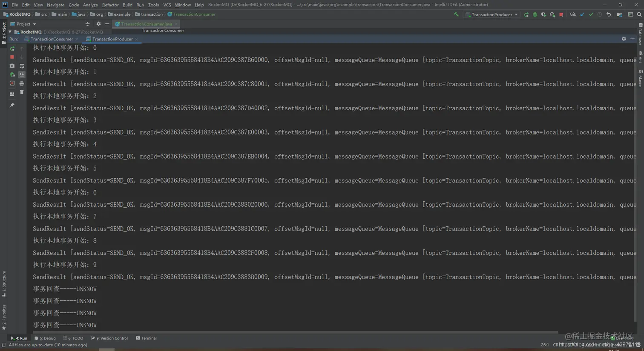
Task: Click the green Build project hammer icon
Action: [456, 14]
